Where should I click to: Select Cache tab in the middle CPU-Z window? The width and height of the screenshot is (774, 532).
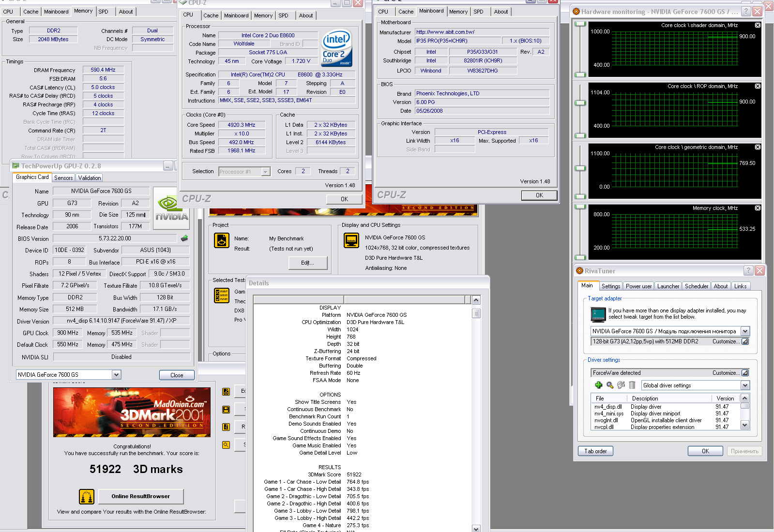[x=211, y=15]
